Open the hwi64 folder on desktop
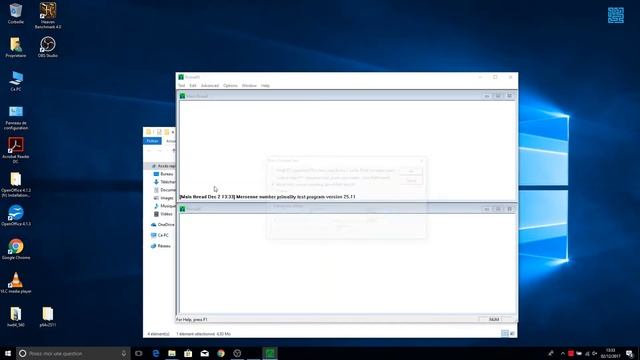 tap(16, 317)
